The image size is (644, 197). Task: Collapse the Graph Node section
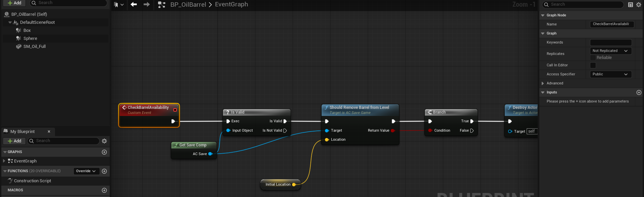[543, 15]
